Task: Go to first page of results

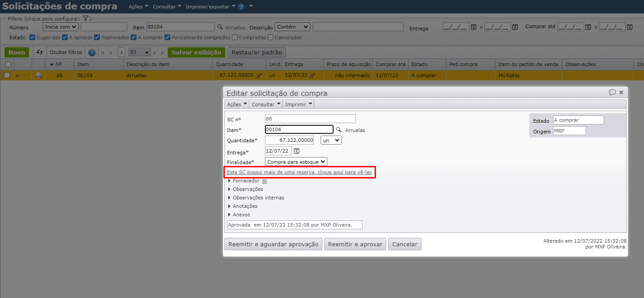Action: tap(103, 53)
